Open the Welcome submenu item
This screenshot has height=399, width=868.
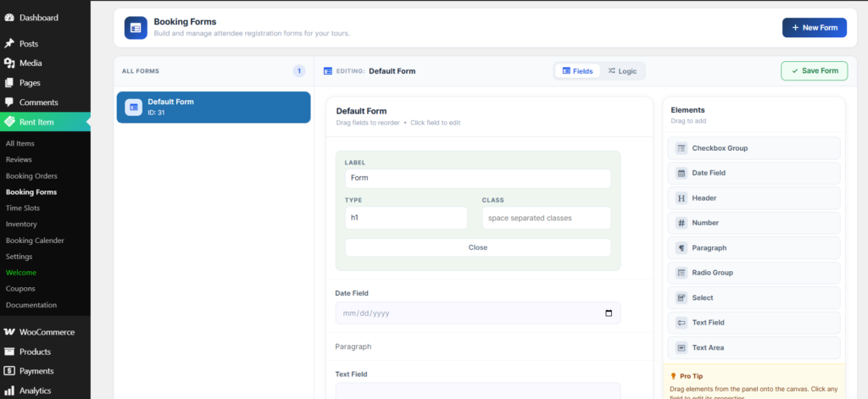(x=21, y=273)
